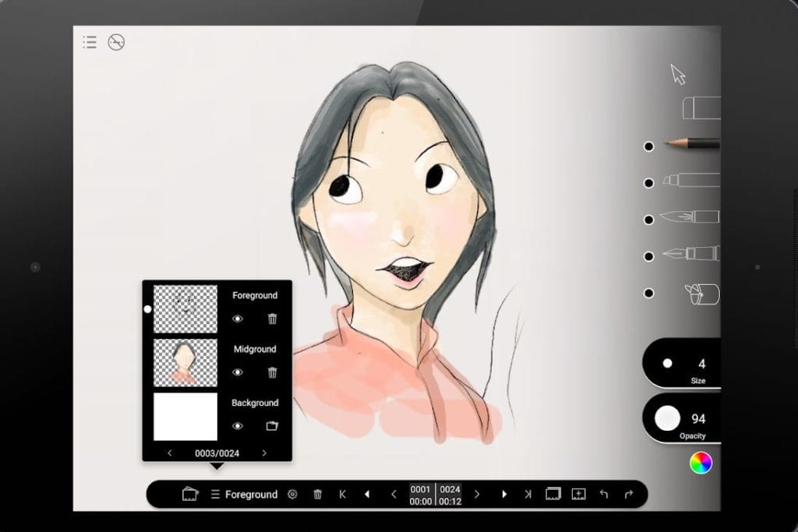The height and width of the screenshot is (532, 798).
Task: Go to previous frame in layer popup
Action: click(x=169, y=453)
